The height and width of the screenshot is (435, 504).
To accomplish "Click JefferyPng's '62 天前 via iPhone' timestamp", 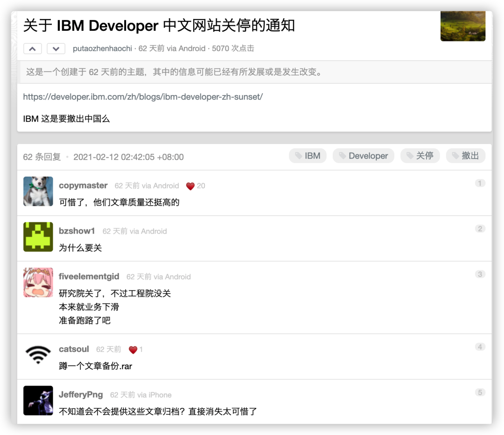I will (x=141, y=395).
